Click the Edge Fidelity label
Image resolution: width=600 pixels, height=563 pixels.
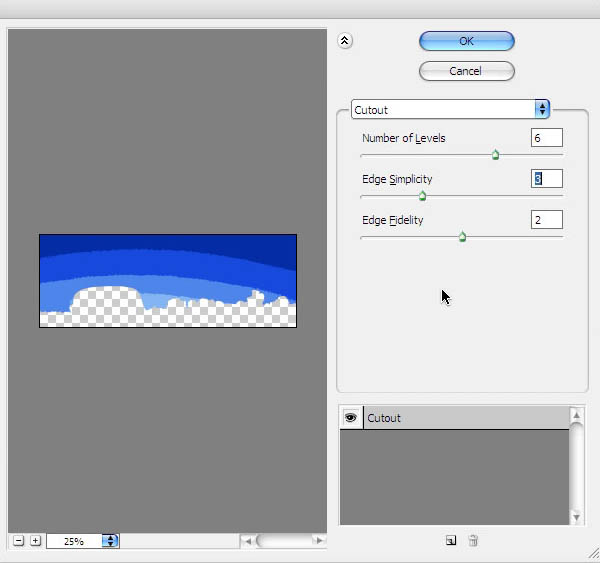(x=393, y=220)
